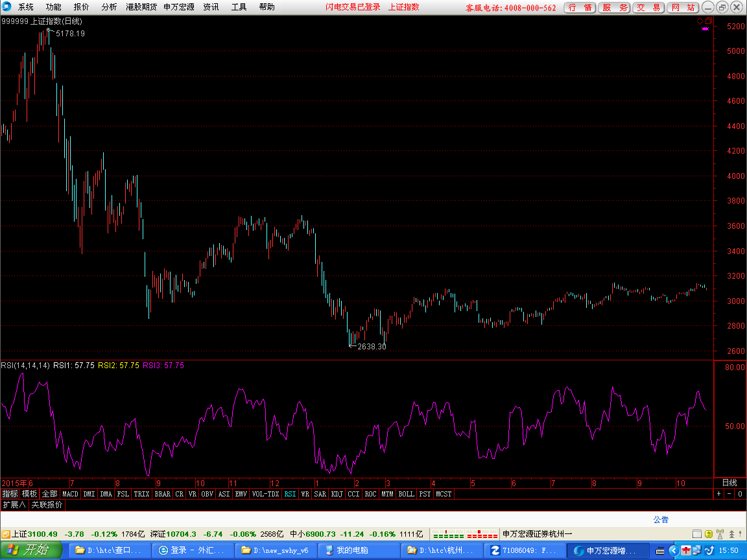
Task: Click the plus zoom button at chart corner
Action: click(x=719, y=494)
